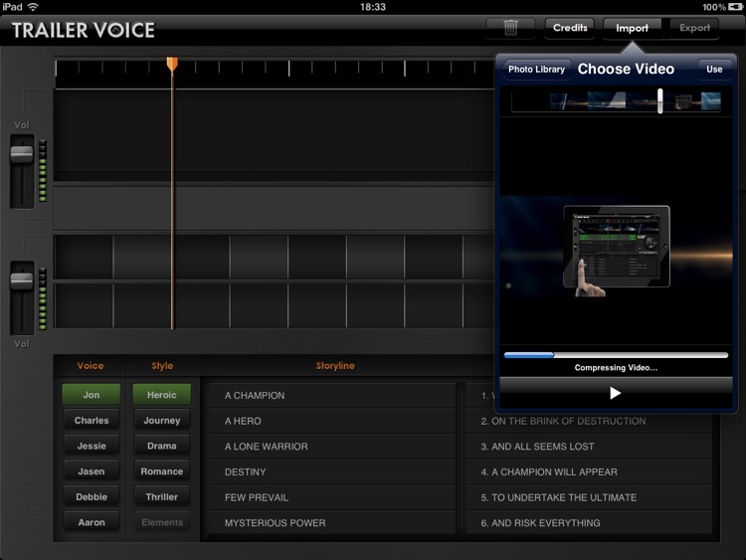
Task: Select phrase ON THE BRINK OF DESTRUCTION
Action: 589,421
